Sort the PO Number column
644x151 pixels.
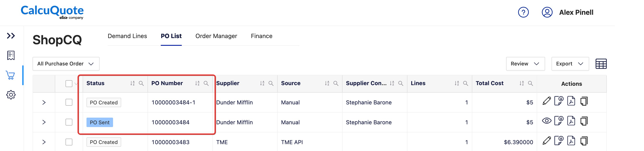[197, 83]
